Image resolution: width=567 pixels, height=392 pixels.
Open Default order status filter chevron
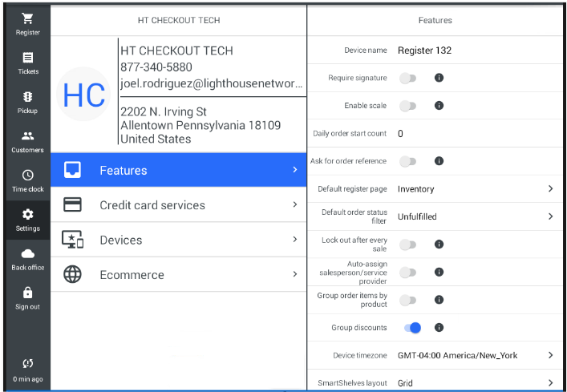(x=550, y=216)
